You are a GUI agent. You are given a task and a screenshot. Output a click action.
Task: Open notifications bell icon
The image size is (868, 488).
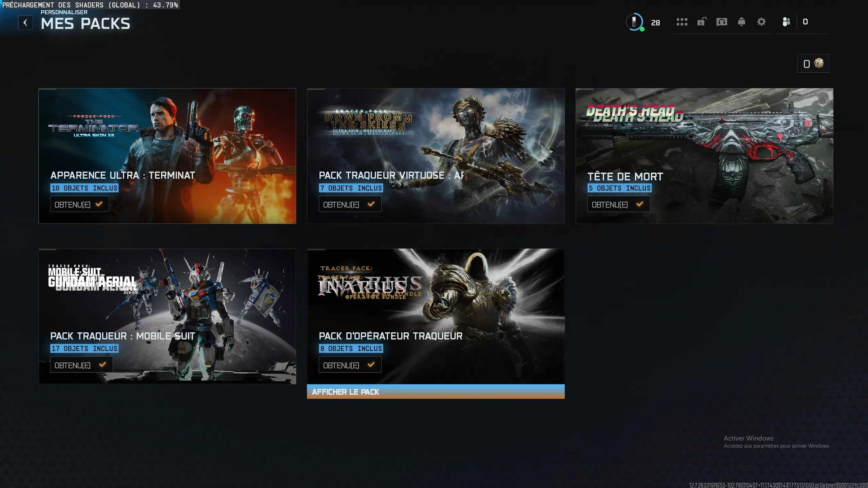741,22
